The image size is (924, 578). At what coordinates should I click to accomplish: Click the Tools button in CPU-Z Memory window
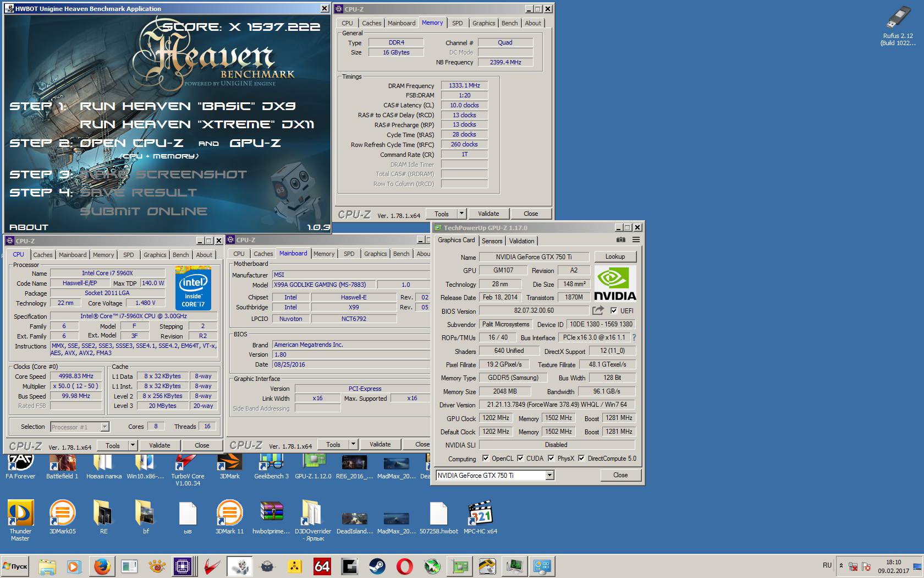pos(442,214)
